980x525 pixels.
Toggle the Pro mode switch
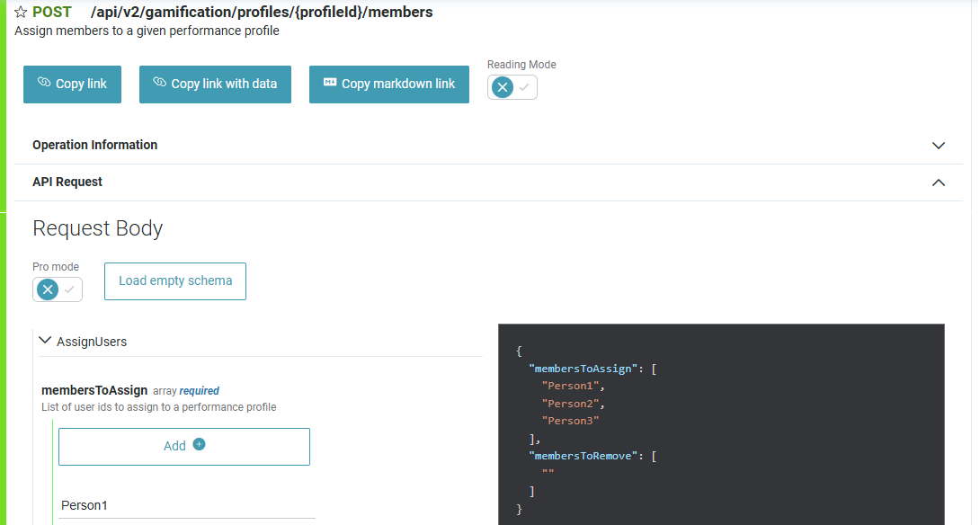(x=58, y=289)
